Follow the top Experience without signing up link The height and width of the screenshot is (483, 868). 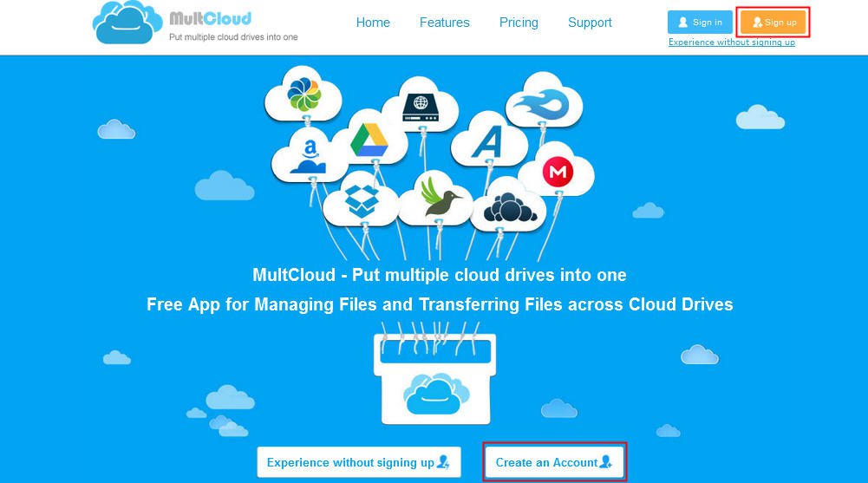731,42
